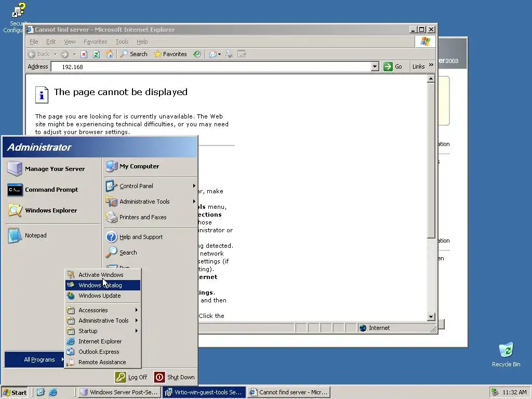Screen dimensions: 532x399
Task: Open the Edit menu
Action: click(51, 42)
